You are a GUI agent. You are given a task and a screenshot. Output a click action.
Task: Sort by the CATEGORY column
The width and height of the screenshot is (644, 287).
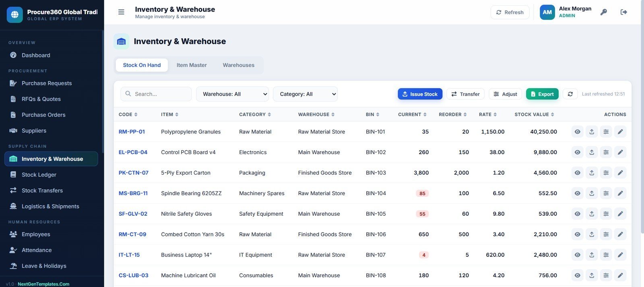255,114
